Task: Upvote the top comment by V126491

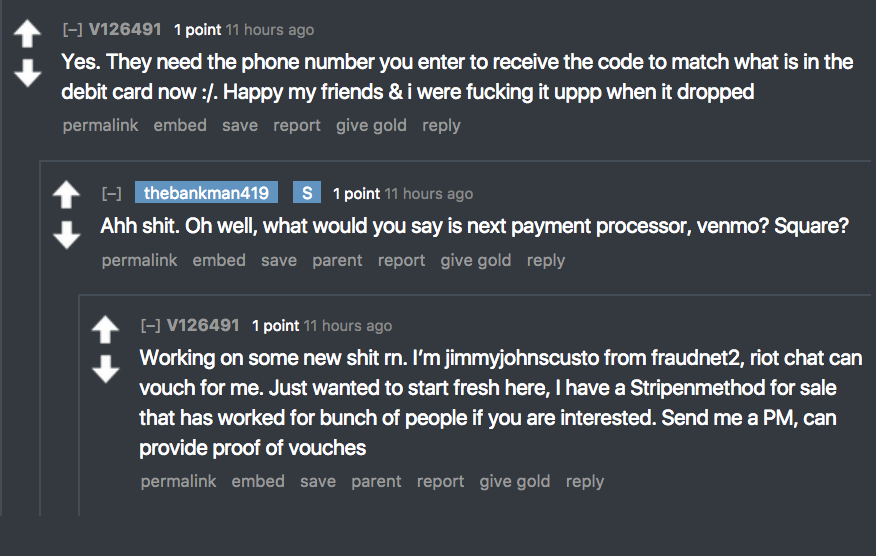Action: coord(28,34)
